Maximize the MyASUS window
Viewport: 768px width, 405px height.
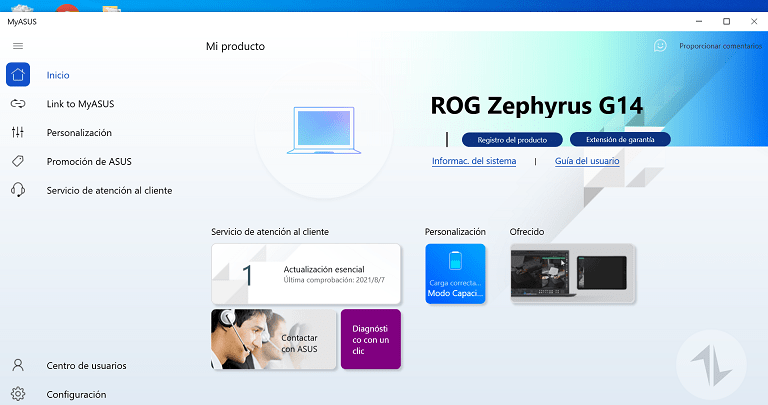726,22
